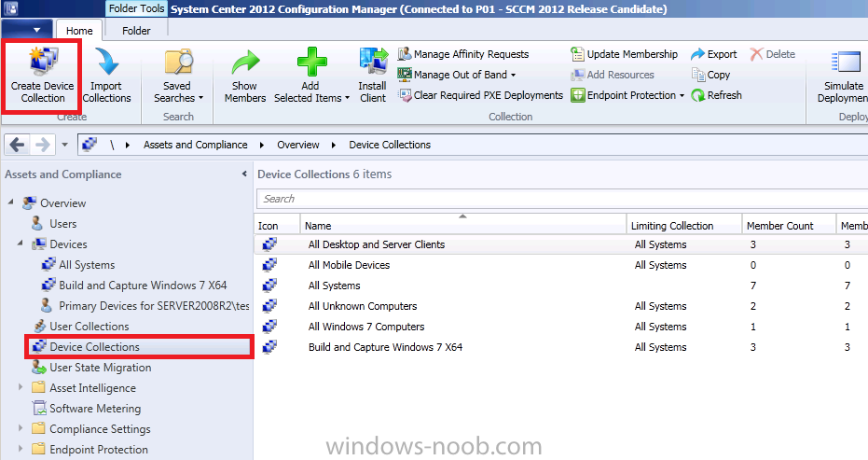Click the Export arrow icon
Image resolution: width=868 pixels, height=460 pixels.
click(x=697, y=54)
